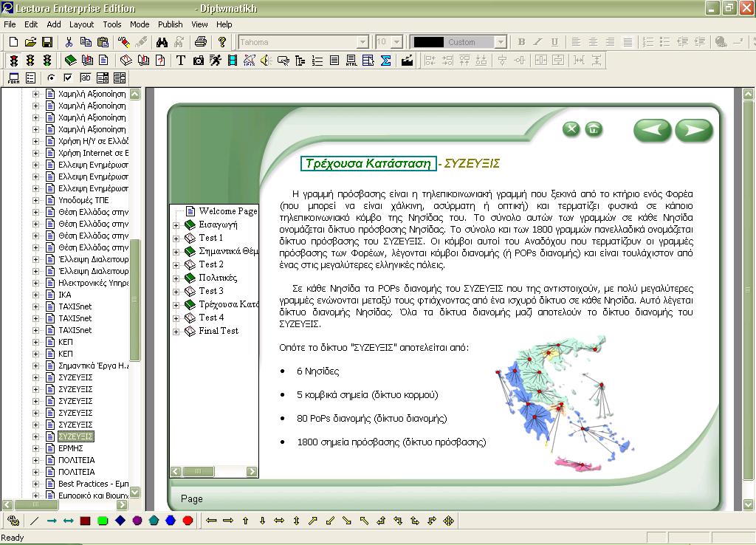Print with the printer toolbar icon

(x=201, y=42)
